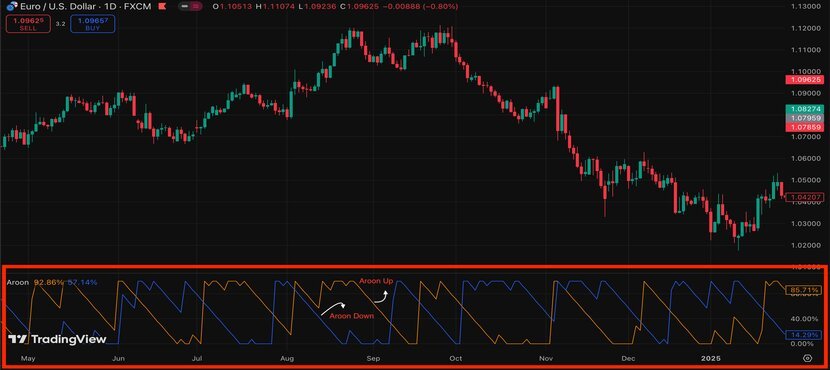The width and height of the screenshot is (830, 370).
Task: Click the gray 1.07959 price label
Action: tap(805, 118)
